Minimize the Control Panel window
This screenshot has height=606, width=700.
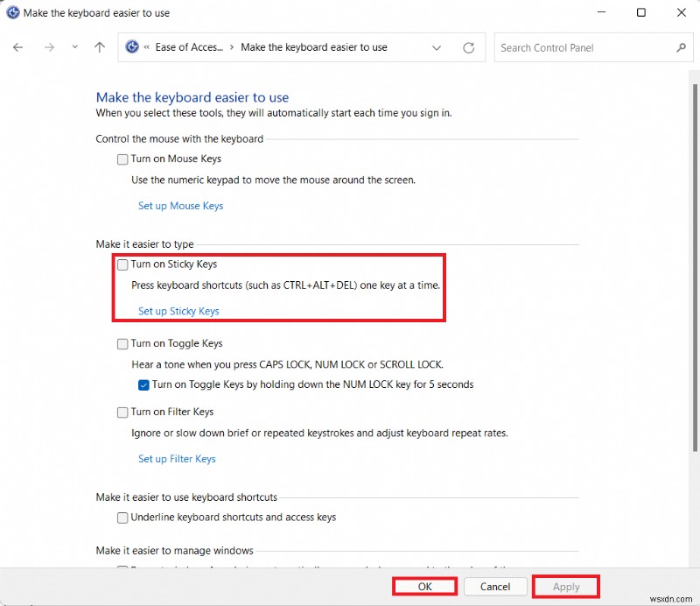click(x=601, y=12)
